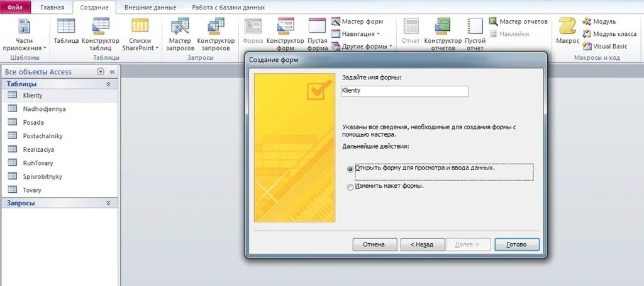The image size is (644, 286).
Task: Select the Создание ribbon tab
Action: click(94, 8)
